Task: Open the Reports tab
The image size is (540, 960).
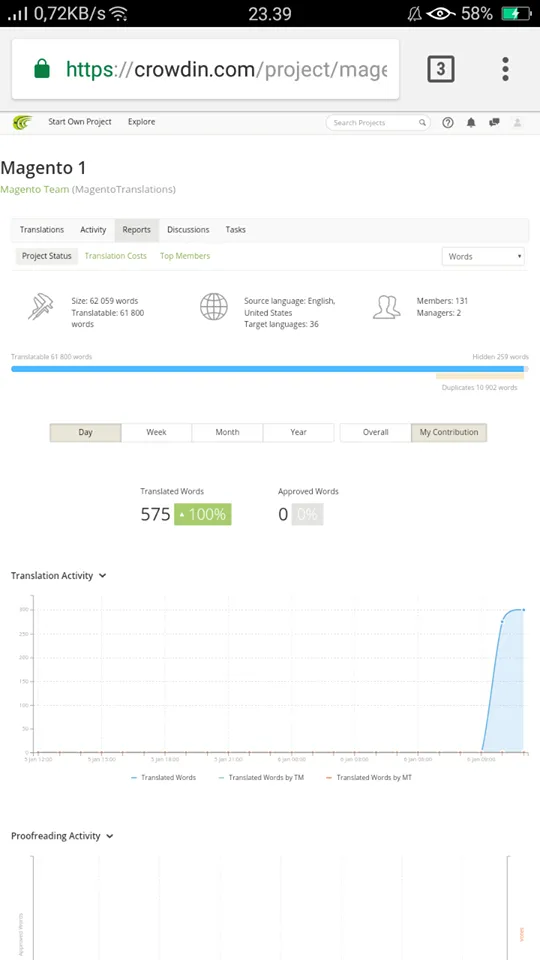Action: click(137, 230)
